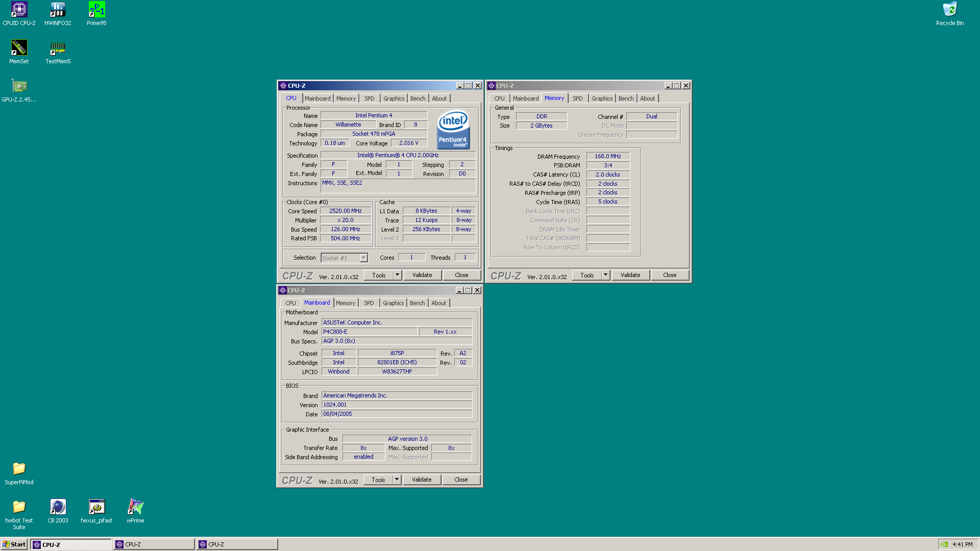Click Close button in the CPU window

click(461, 275)
